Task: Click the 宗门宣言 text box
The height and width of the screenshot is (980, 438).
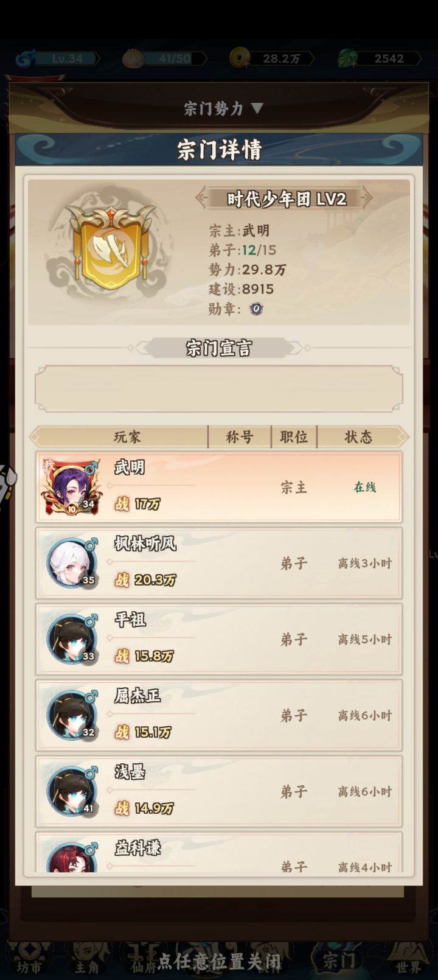Action: (x=219, y=389)
